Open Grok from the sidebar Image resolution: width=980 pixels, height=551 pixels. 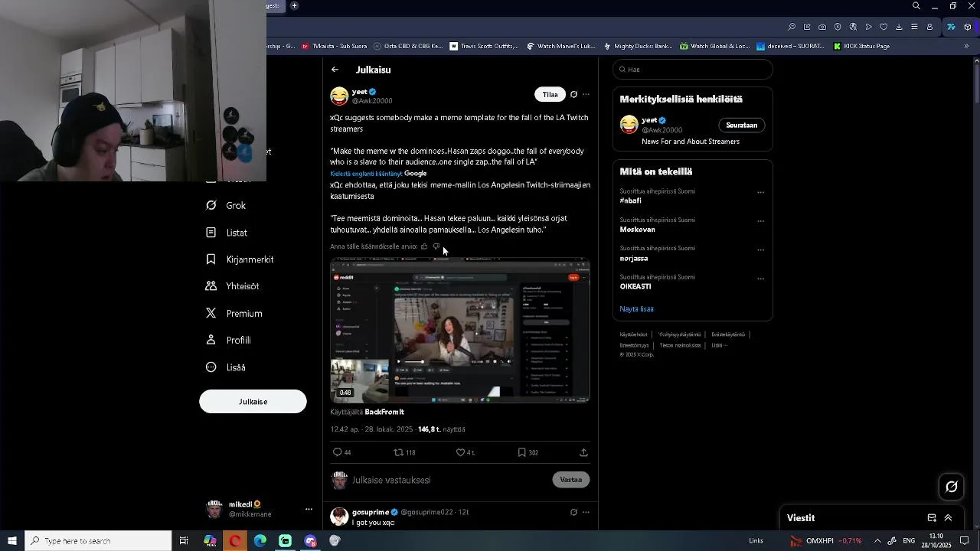(227, 206)
